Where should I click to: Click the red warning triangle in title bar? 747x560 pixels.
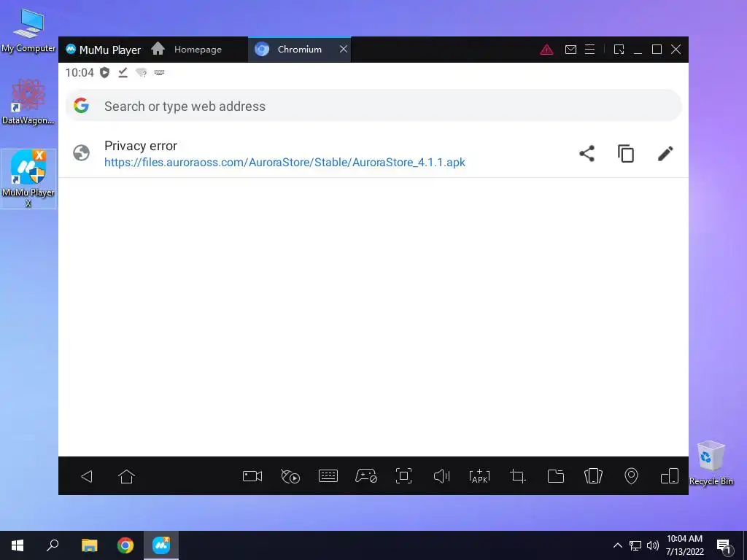[546, 50]
